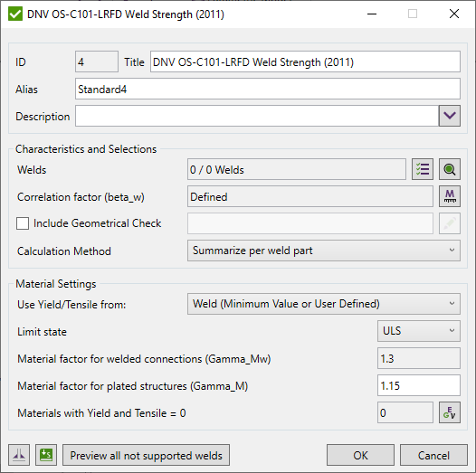Open the weld selection list icon
This screenshot has width=476, height=473.
(x=423, y=169)
